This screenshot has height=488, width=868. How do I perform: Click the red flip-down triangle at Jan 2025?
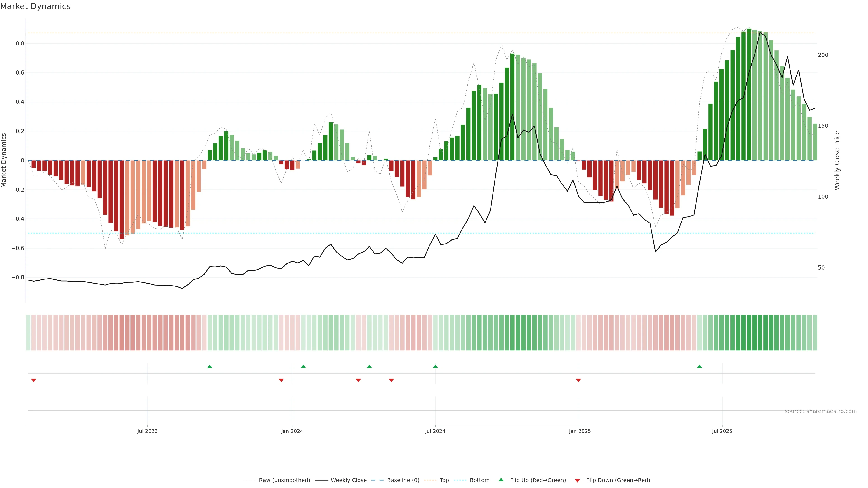click(x=578, y=380)
